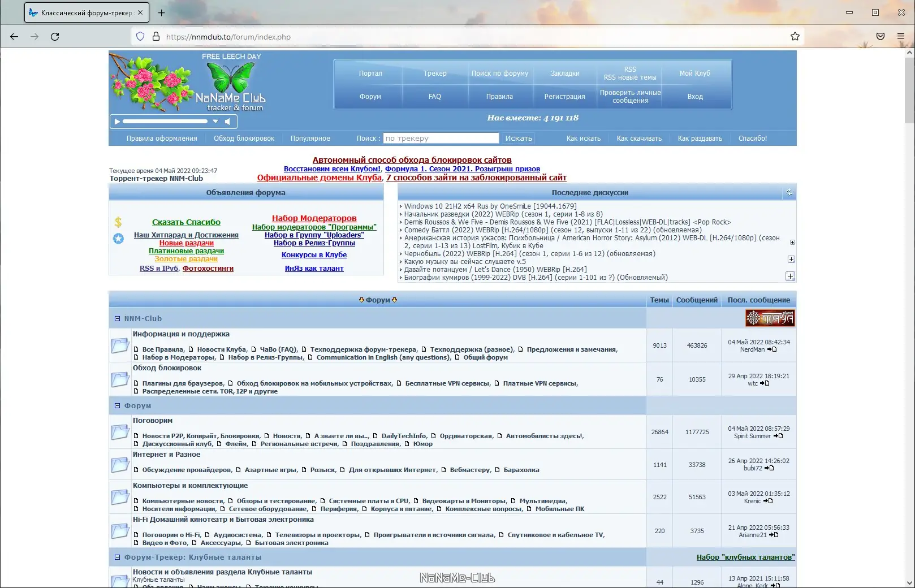915x588 pixels.
Task: Click folder icon for Информация и поддержка
Action: click(x=120, y=345)
